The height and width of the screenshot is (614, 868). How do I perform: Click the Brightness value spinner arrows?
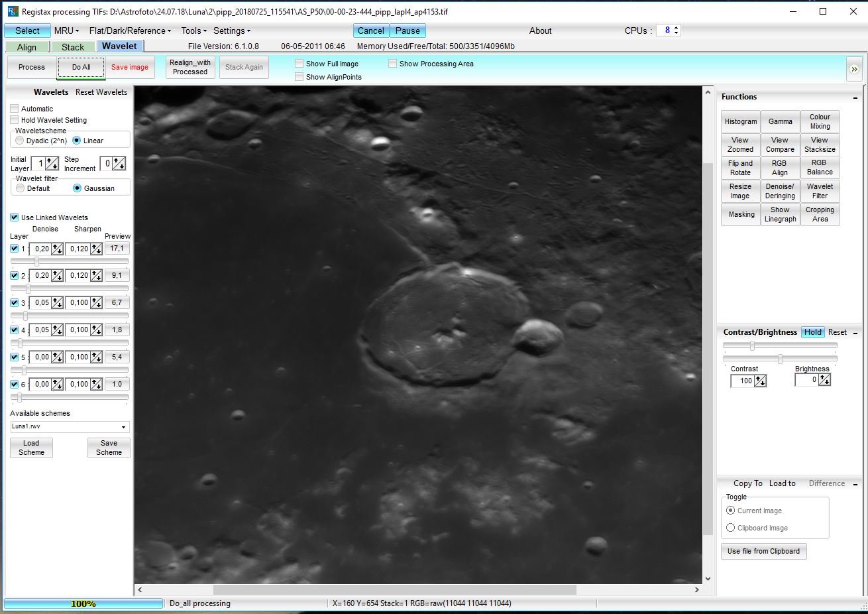(824, 380)
